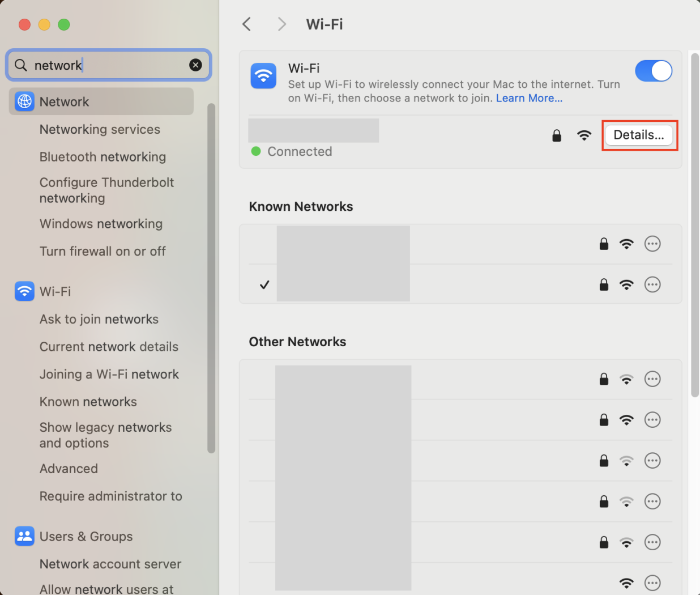Screen dimensions: 700x595
Task: Turn off the Wi-Fi toggle
Action: point(654,71)
